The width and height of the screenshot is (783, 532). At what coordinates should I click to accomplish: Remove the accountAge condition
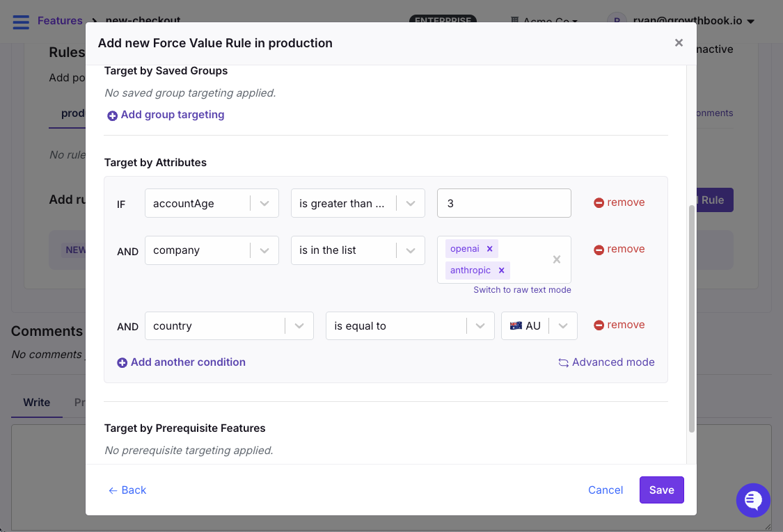click(x=619, y=202)
